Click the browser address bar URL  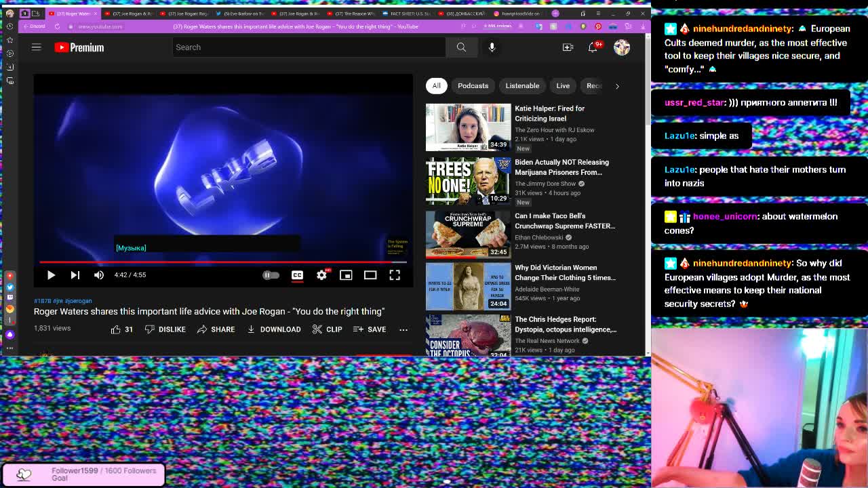coord(100,26)
